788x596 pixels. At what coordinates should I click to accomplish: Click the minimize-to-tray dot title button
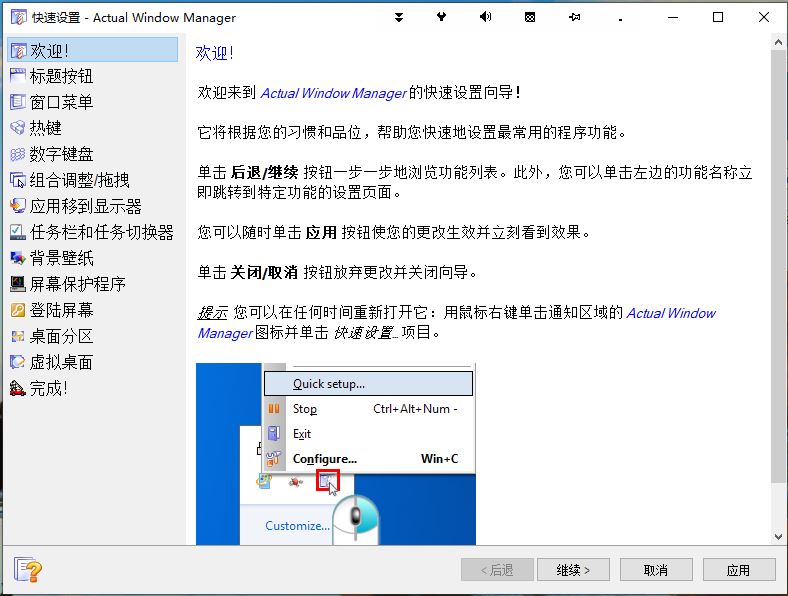click(x=620, y=19)
